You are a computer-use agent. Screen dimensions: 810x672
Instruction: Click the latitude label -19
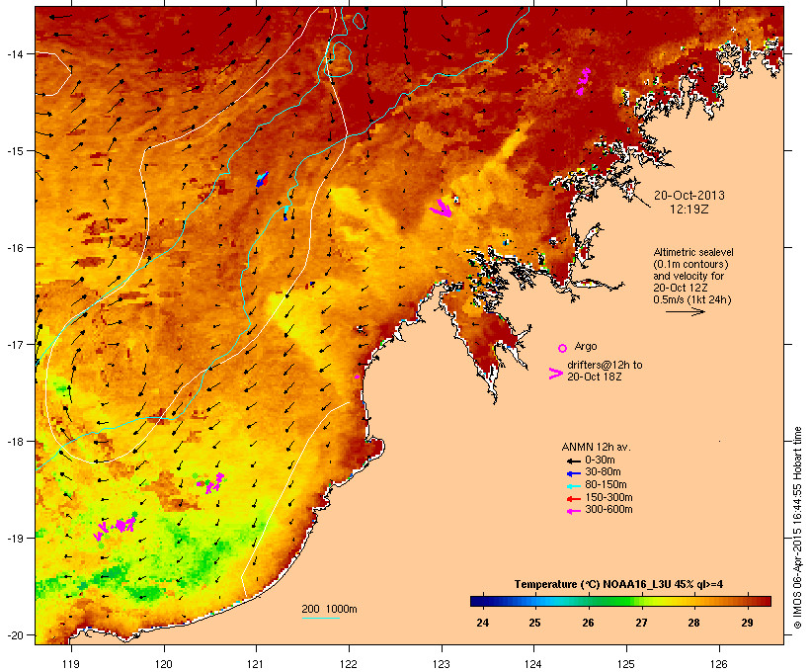[x=15, y=539]
